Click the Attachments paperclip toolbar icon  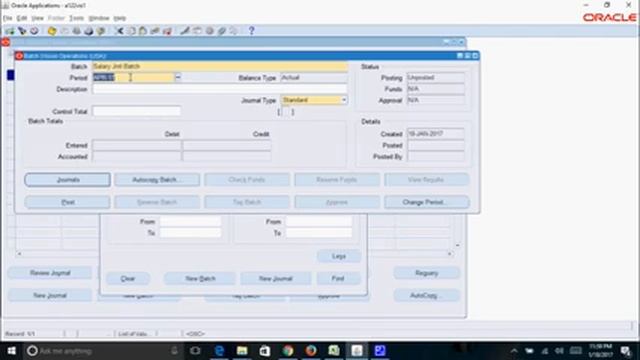(222, 31)
